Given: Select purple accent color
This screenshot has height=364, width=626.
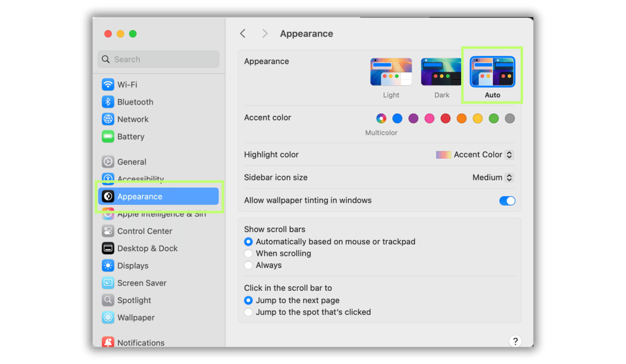Looking at the screenshot, I should click(414, 118).
